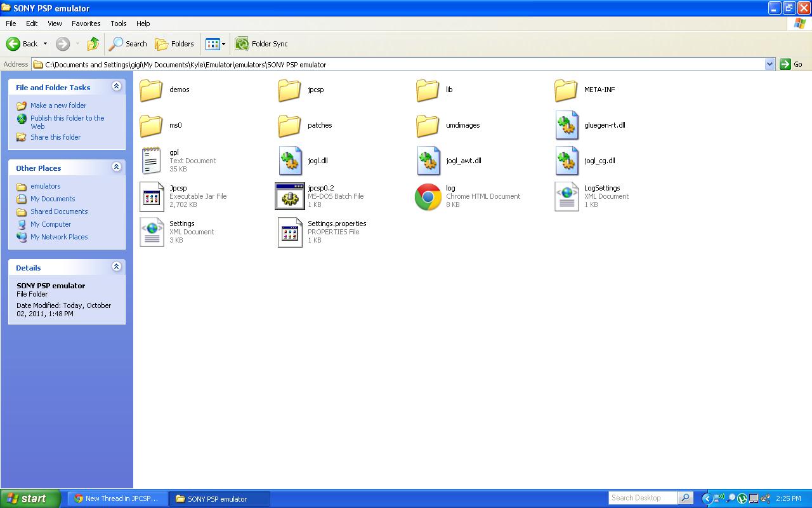Click the Make a new folder link
The image size is (812, 508).
coord(58,105)
